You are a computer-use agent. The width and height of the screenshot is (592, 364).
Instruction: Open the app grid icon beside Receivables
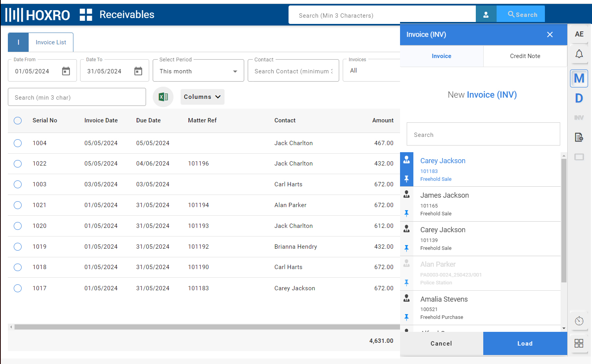tap(86, 15)
